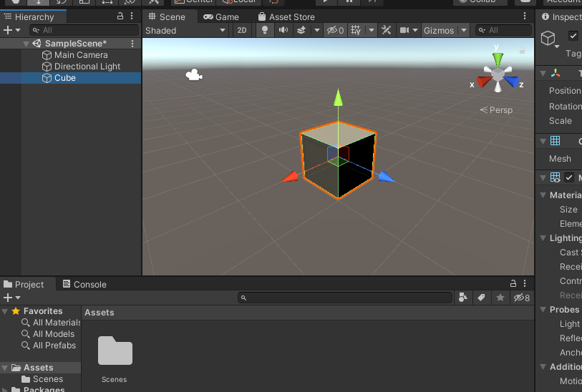Screen dimensions: 582x392
Task: Switch to the Game tab
Action: [x=221, y=16]
